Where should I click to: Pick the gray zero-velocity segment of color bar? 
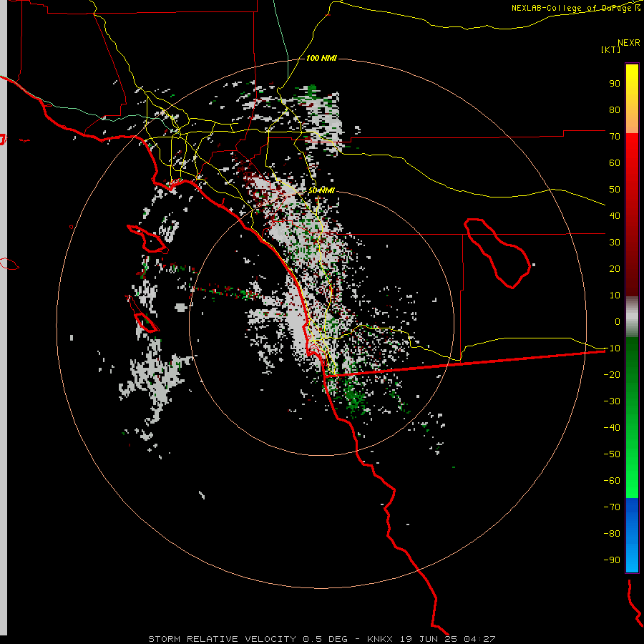(632, 317)
